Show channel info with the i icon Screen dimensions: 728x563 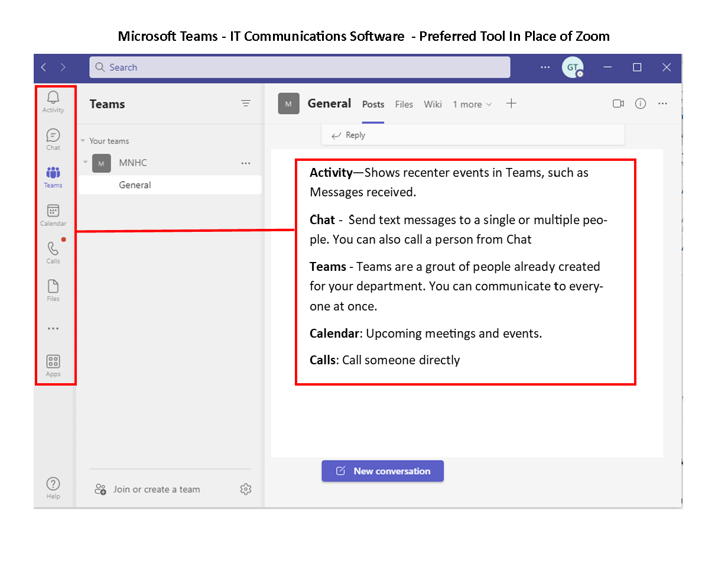point(641,103)
